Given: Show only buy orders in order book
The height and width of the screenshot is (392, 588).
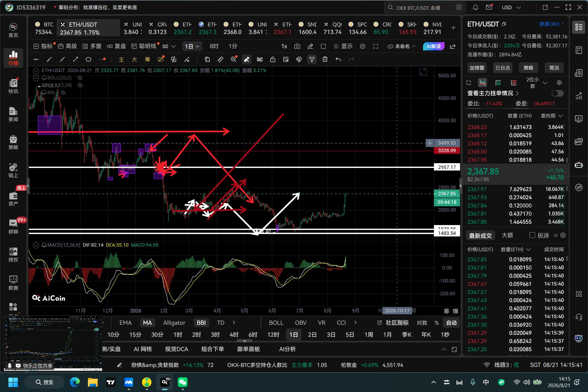Looking at the screenshot, I should pos(498,83).
